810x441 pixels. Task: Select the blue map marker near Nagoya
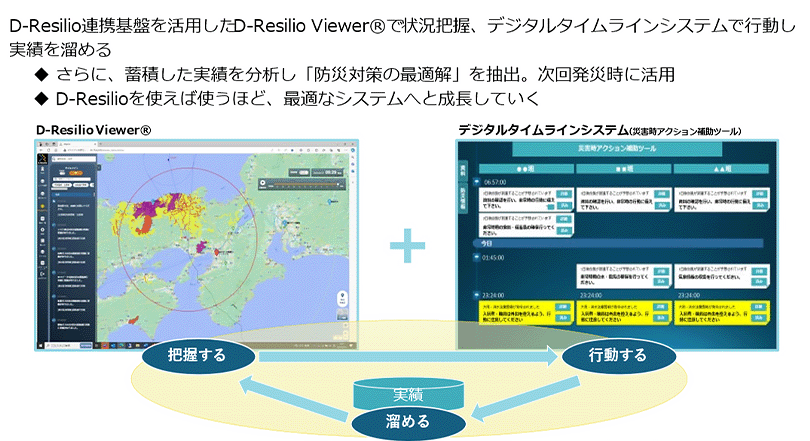click(284, 222)
